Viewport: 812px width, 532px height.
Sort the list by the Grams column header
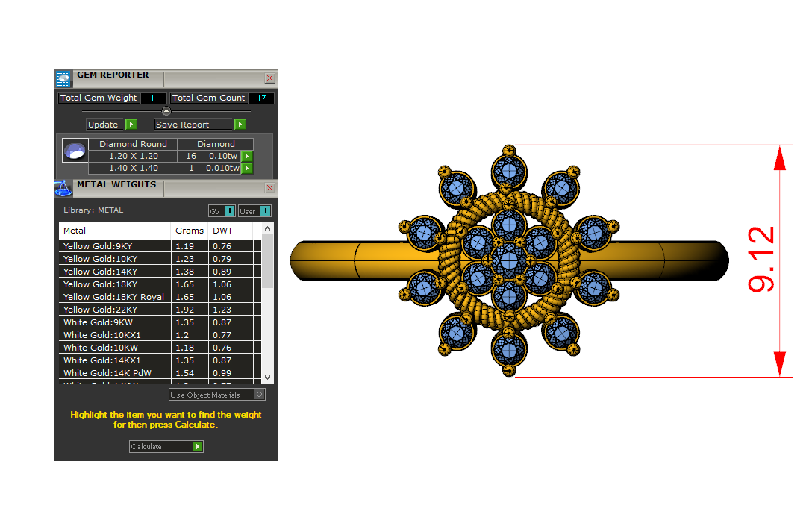[190, 231]
